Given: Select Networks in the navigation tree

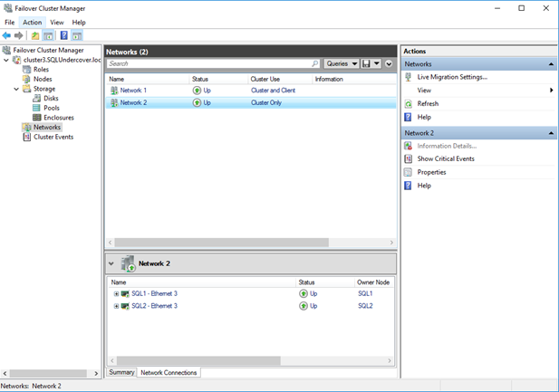Looking at the screenshot, I should 47,128.
